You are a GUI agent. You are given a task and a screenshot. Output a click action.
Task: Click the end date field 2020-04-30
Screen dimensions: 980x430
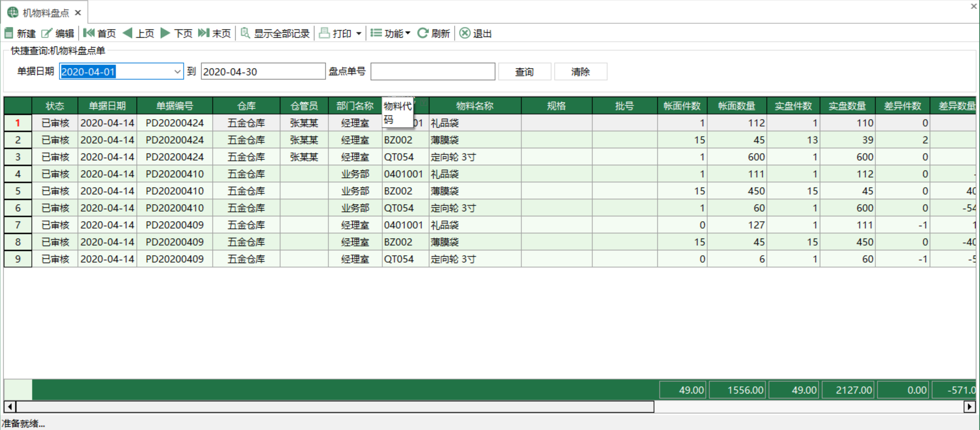(x=263, y=72)
